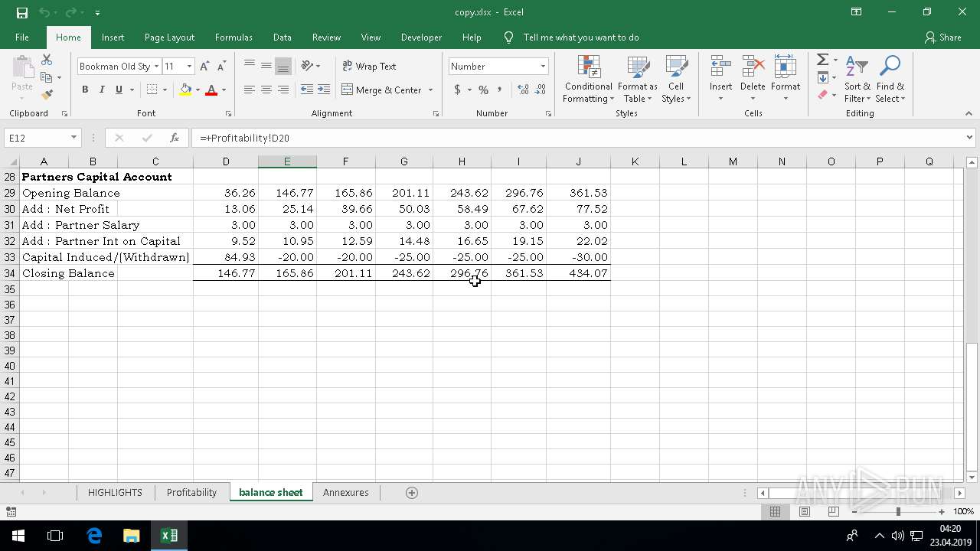980x551 pixels.
Task: Toggle Bottom Align vertical alignment
Action: [x=283, y=66]
